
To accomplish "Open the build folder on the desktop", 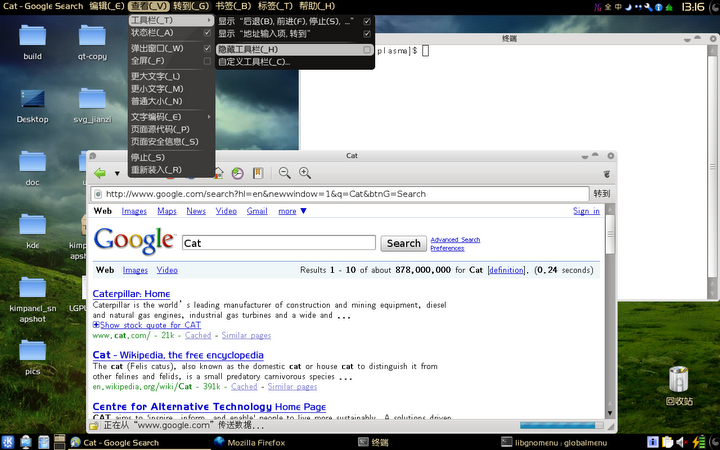I will 33,42.
